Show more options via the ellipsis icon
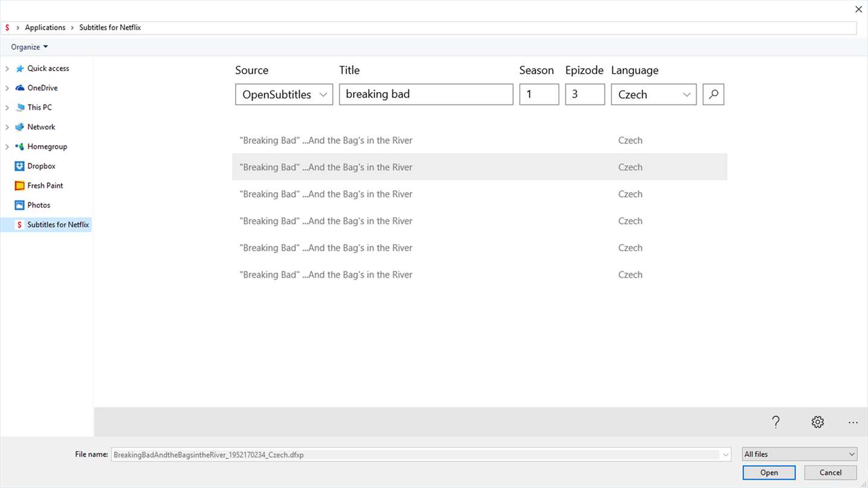This screenshot has width=868, height=488. 853,423
